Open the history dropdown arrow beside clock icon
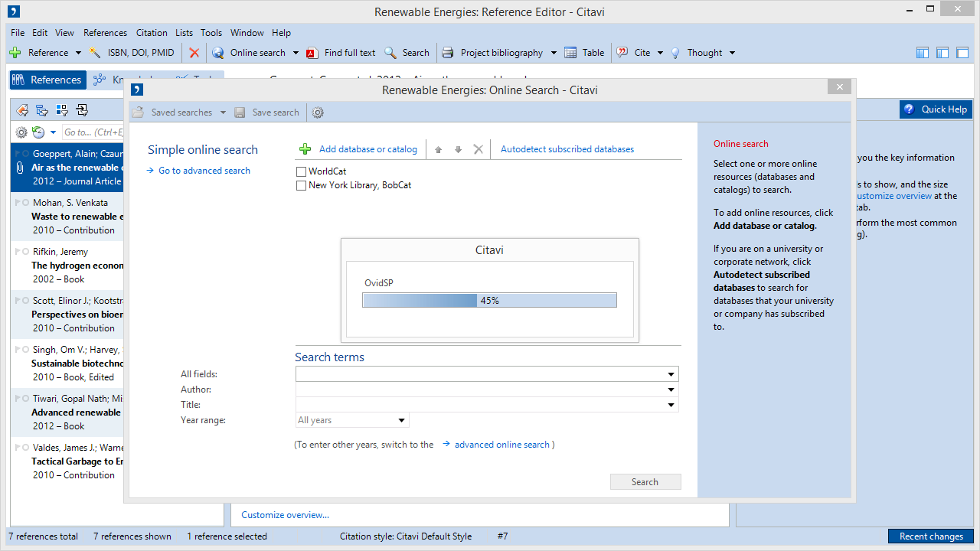Image resolution: width=980 pixels, height=551 pixels. pos(53,132)
